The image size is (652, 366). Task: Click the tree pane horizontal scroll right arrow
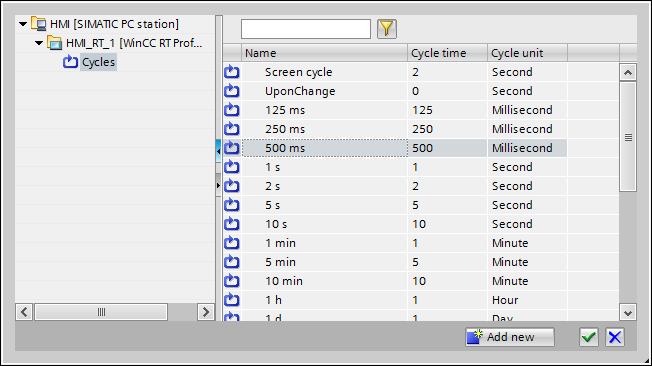(205, 312)
